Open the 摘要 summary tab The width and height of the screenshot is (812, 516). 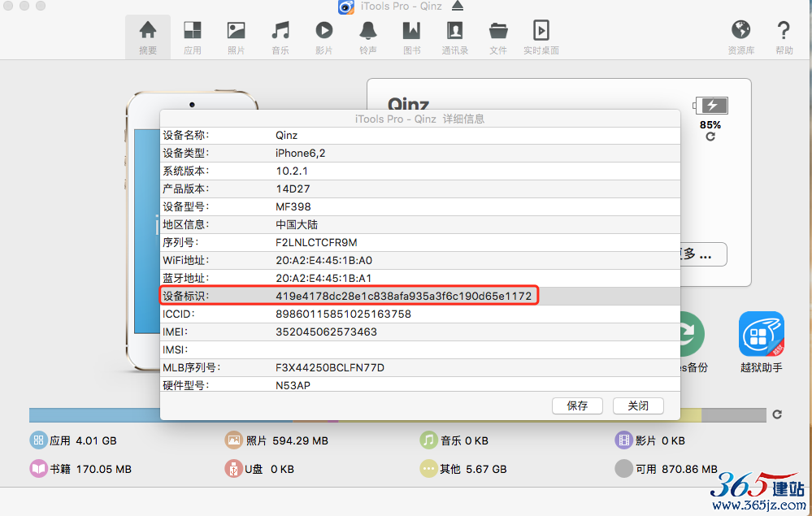point(148,37)
